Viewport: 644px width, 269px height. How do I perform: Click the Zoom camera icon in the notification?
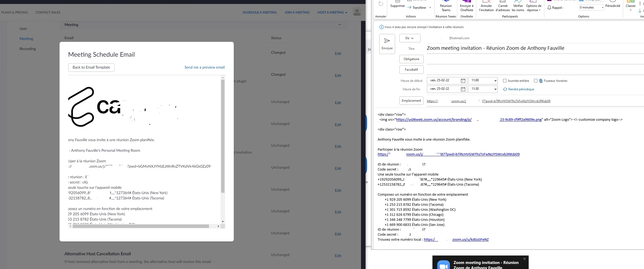(444, 265)
